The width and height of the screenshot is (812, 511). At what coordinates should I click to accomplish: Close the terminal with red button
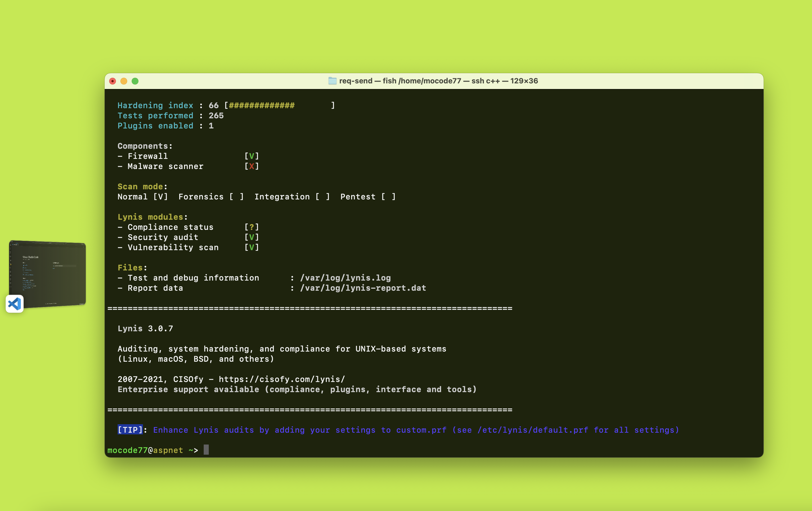click(113, 81)
